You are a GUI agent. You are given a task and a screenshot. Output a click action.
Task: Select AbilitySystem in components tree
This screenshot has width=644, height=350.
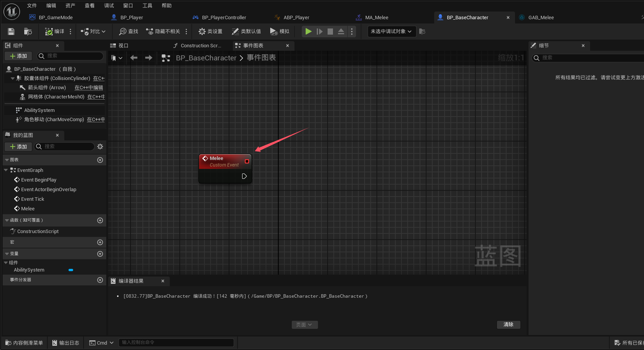[x=39, y=110]
